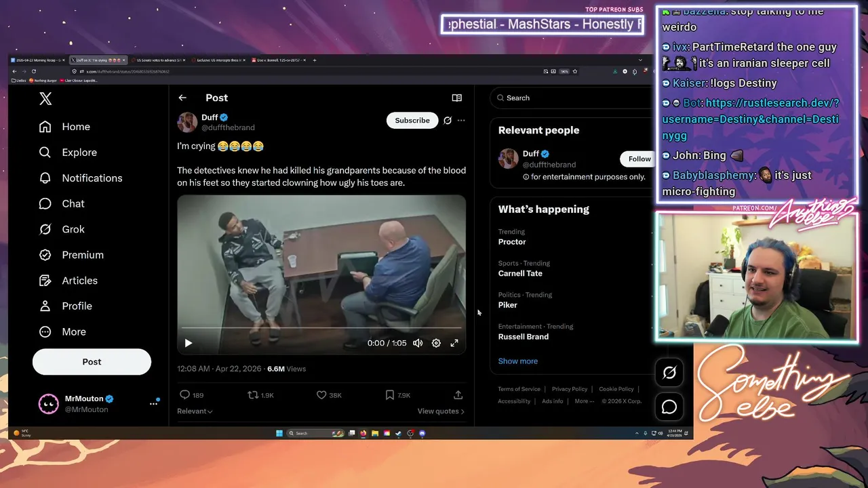Click the share post icon
This screenshot has height=488, width=868.
458,395
